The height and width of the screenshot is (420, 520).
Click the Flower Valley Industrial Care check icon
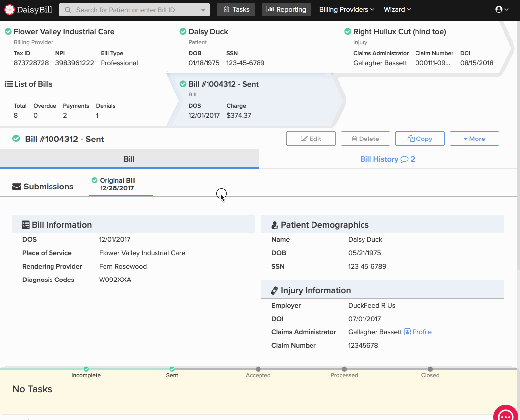8,32
